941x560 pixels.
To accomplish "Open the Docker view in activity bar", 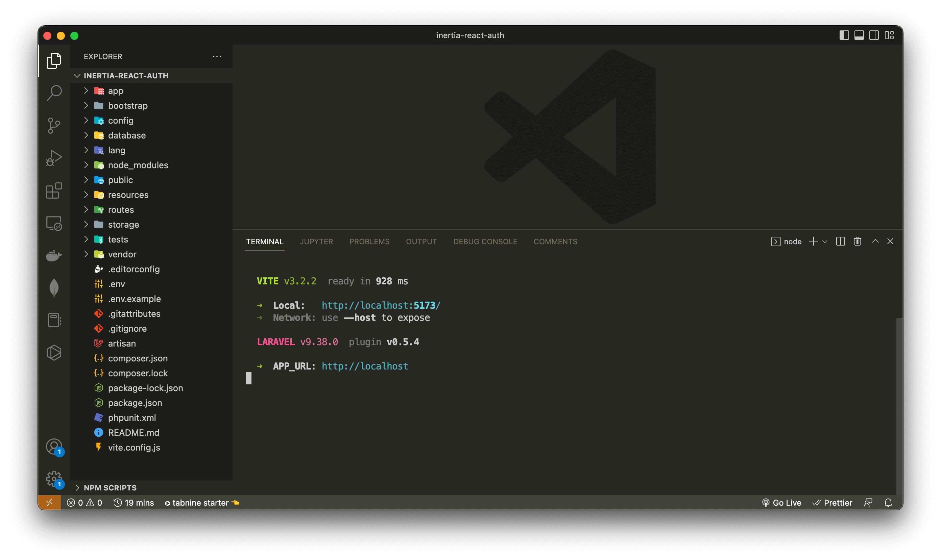I will pyautogui.click(x=54, y=255).
